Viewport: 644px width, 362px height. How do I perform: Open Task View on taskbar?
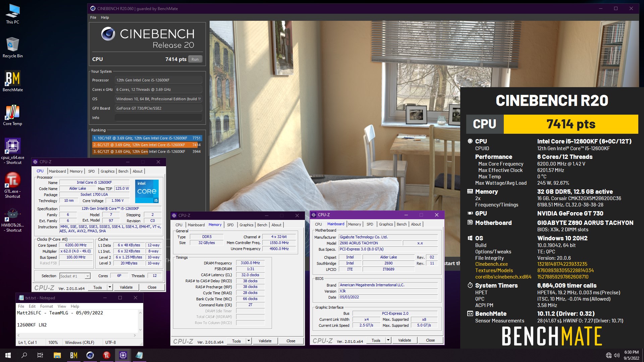[40, 355]
